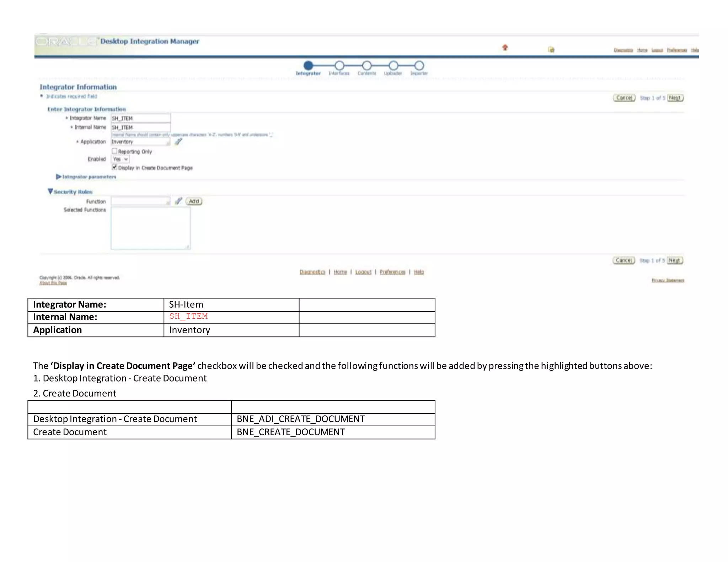Click Logout link in the footer
The height and width of the screenshot is (562, 728).
(363, 272)
